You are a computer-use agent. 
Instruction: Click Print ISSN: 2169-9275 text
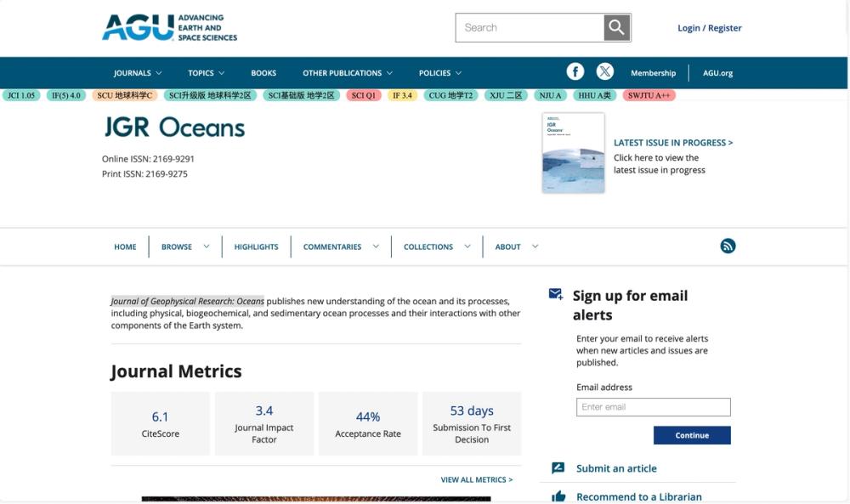tap(144, 174)
